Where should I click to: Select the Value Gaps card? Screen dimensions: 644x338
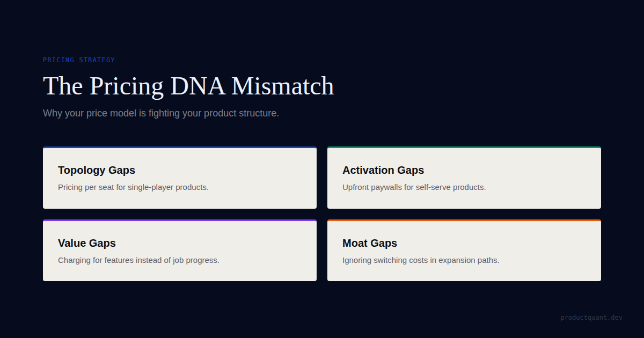[180, 251]
